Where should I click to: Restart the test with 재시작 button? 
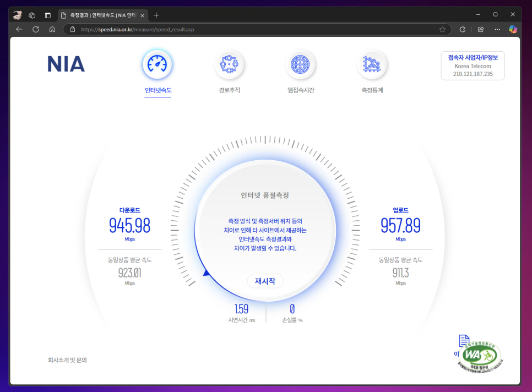pos(265,281)
